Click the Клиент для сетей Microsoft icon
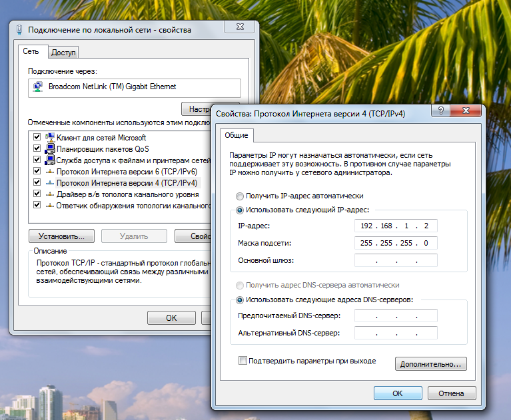Screen dimensions: 511x420 tap(50, 137)
